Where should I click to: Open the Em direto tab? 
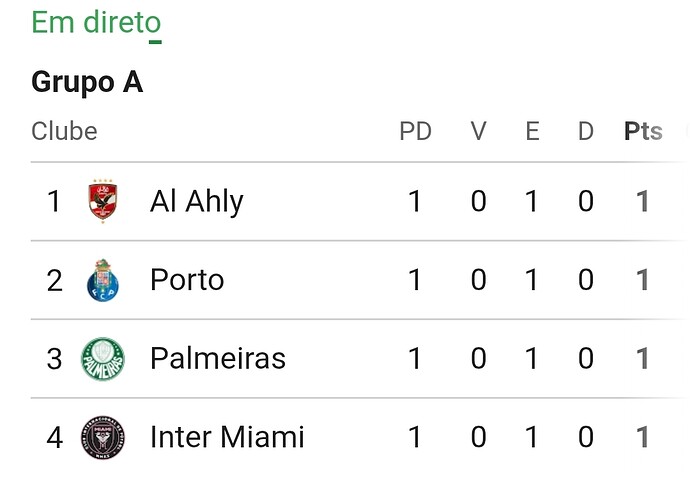click(96, 22)
